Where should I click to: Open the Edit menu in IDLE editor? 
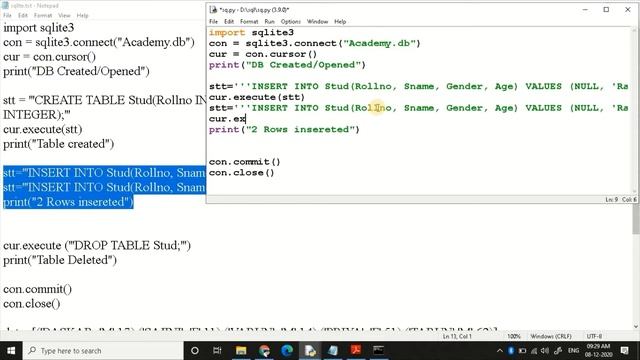click(229, 22)
